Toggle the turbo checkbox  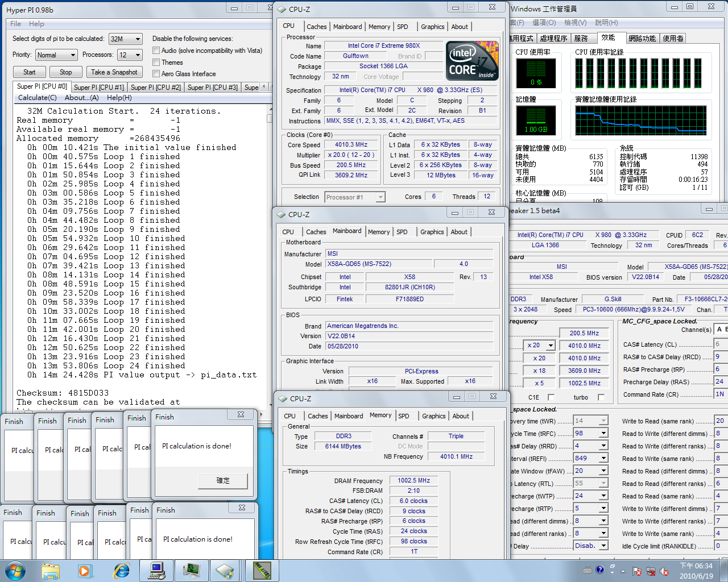point(601,397)
